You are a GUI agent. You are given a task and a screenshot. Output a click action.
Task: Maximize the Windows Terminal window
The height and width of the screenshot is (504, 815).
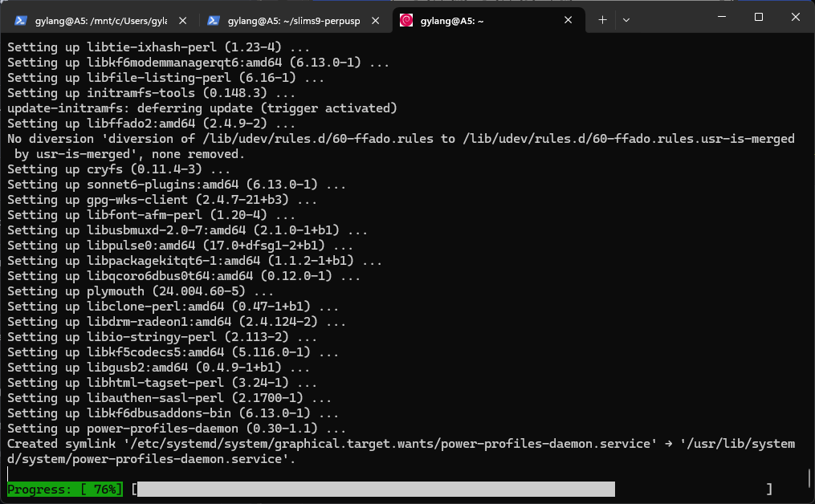click(759, 18)
